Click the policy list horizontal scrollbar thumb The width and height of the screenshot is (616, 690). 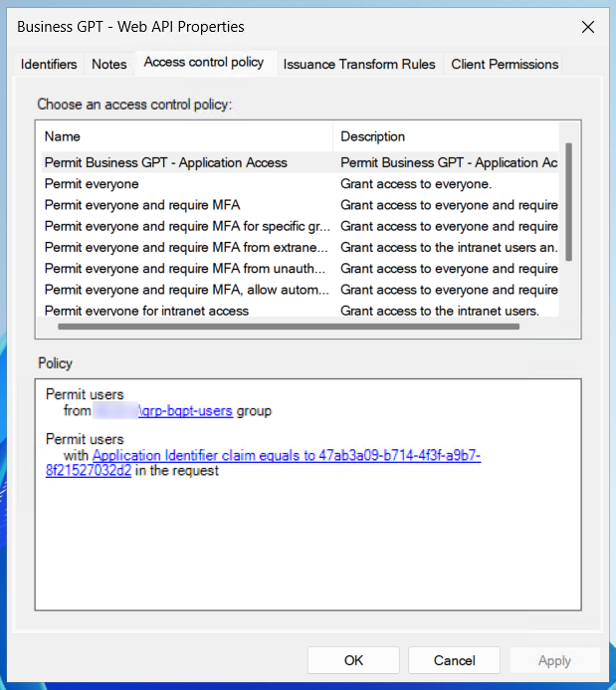pyautogui.click(x=289, y=327)
